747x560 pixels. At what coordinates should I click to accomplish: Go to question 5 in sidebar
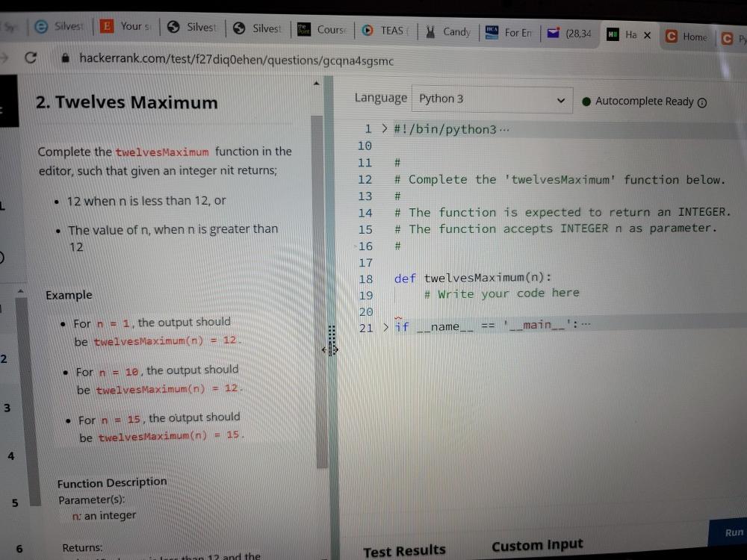click(15, 503)
